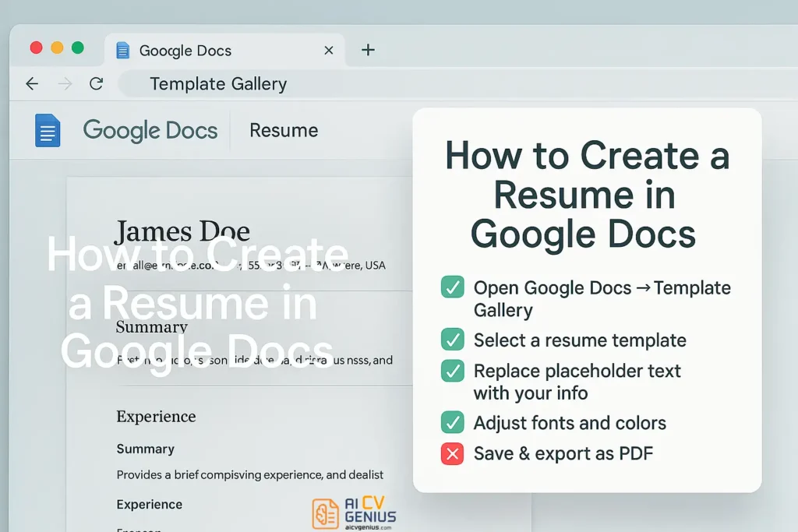The width and height of the screenshot is (798, 532).
Task: Click the blue Docs icon in tab
Action: pyautogui.click(x=122, y=51)
